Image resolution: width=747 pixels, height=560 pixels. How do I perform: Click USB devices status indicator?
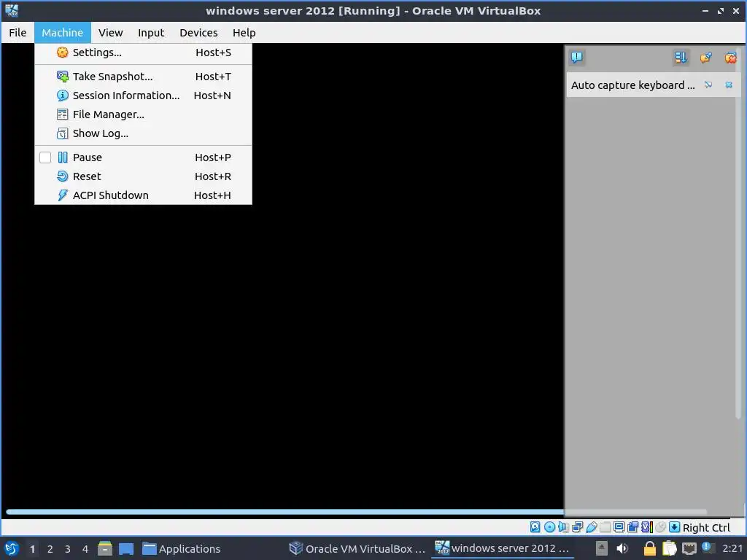click(591, 526)
